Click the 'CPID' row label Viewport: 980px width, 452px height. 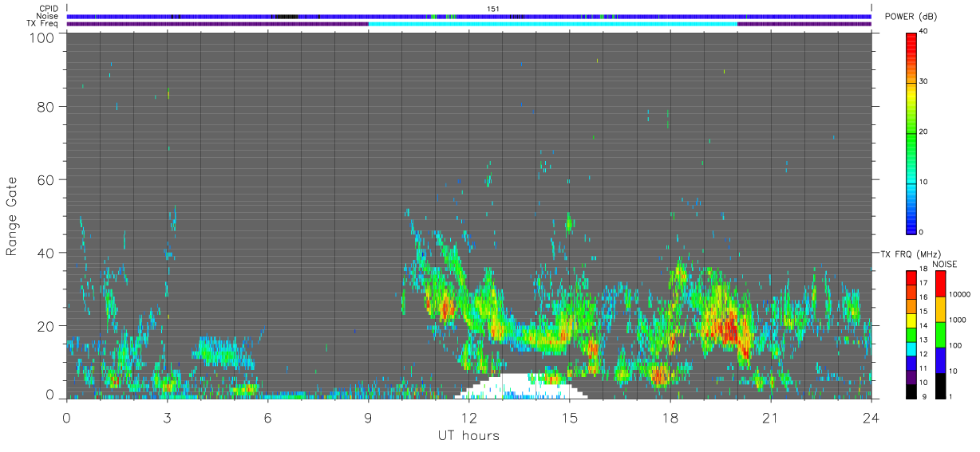(x=49, y=9)
